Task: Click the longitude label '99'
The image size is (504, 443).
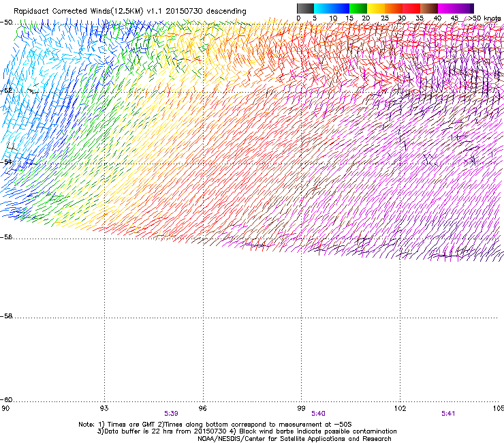Action: click(x=301, y=408)
